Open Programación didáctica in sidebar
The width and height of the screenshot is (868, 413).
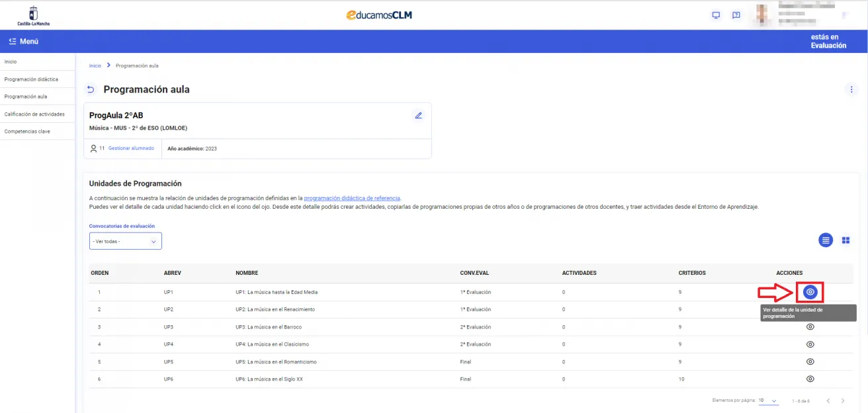click(31, 79)
